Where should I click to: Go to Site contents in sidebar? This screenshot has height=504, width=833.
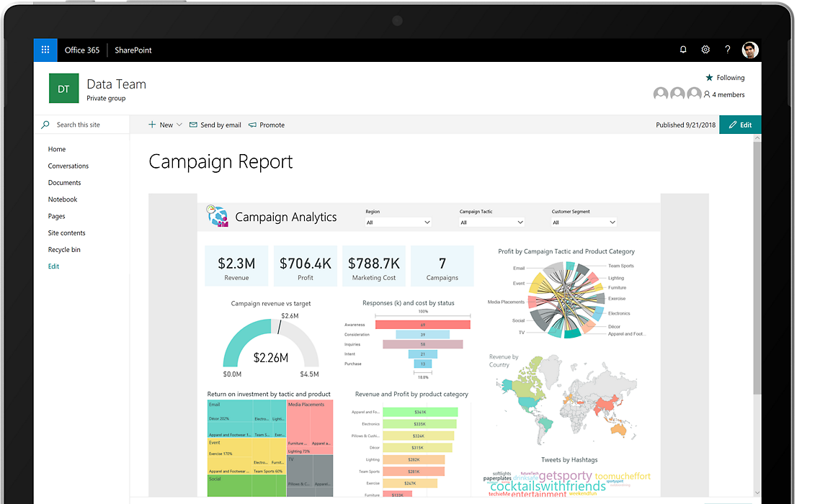tap(66, 233)
